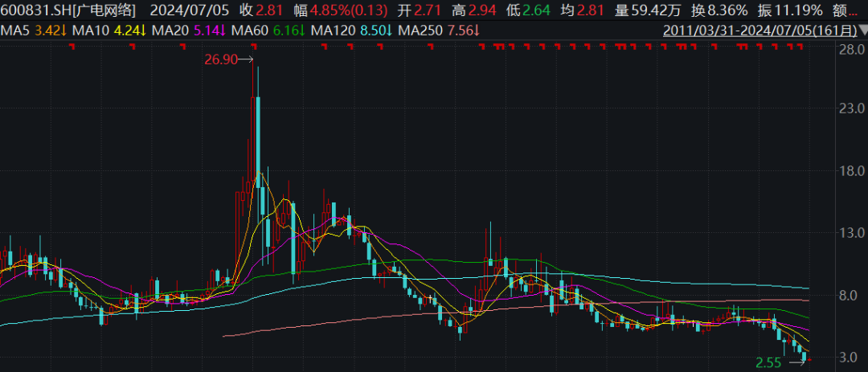Open the date range dropdown triangle
The image size is (868, 372).
click(x=863, y=31)
